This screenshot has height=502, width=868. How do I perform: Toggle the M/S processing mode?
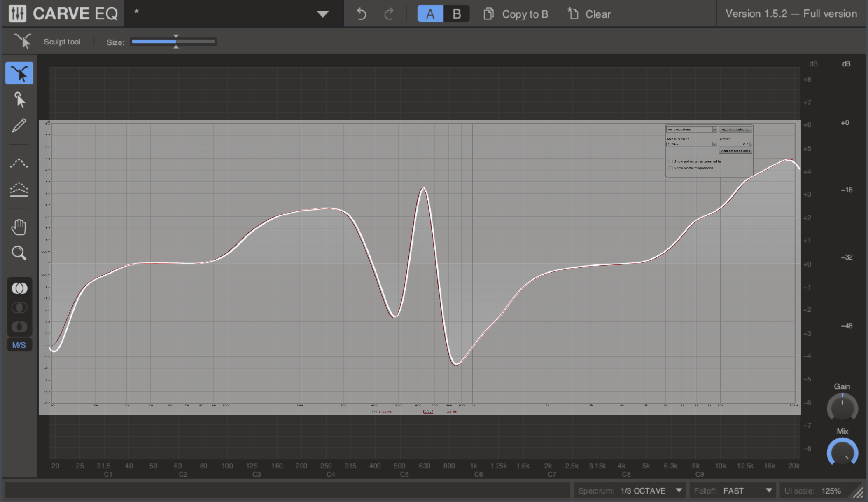pyautogui.click(x=19, y=344)
